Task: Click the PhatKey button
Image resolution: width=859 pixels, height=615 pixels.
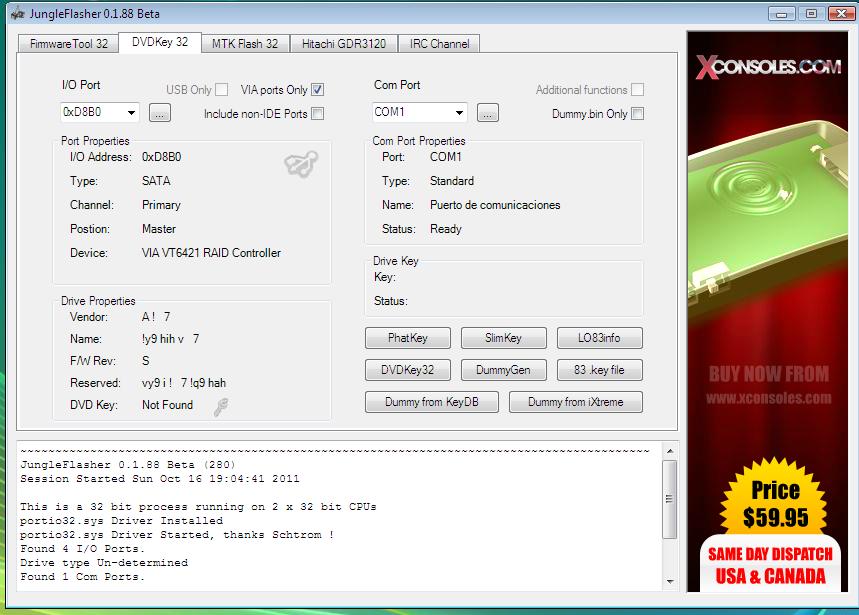Action: (408, 338)
